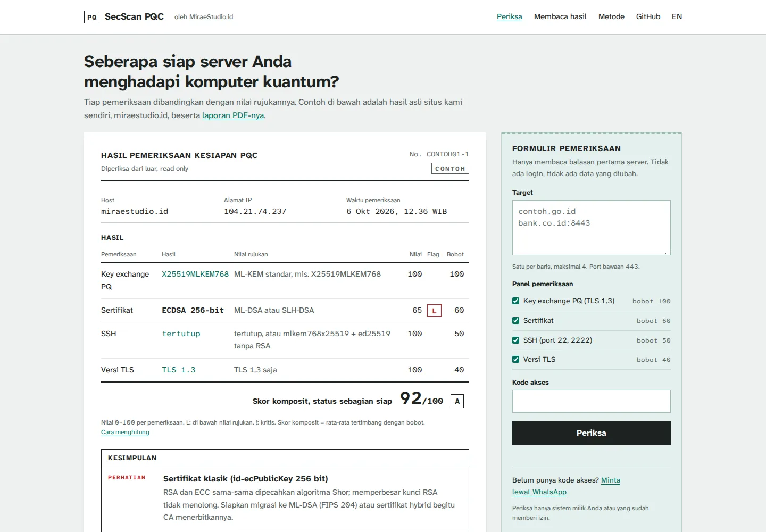
Task: Disable the Versi TLS checkbox
Action: [515, 360]
